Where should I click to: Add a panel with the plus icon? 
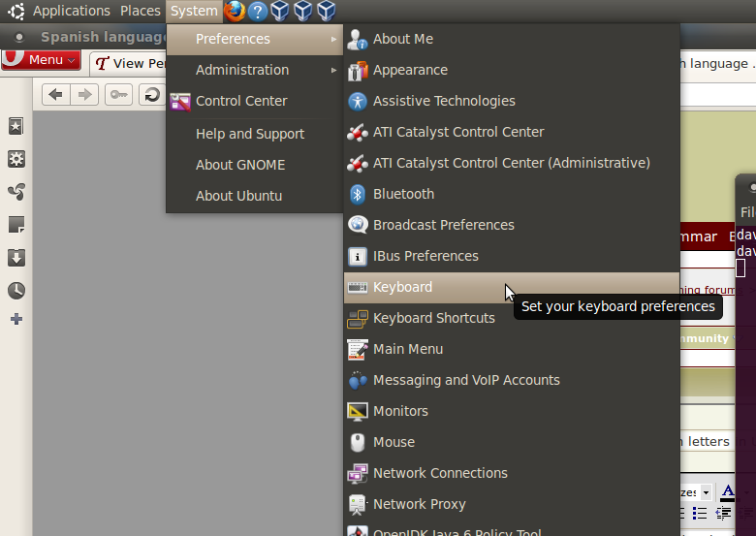(16, 319)
